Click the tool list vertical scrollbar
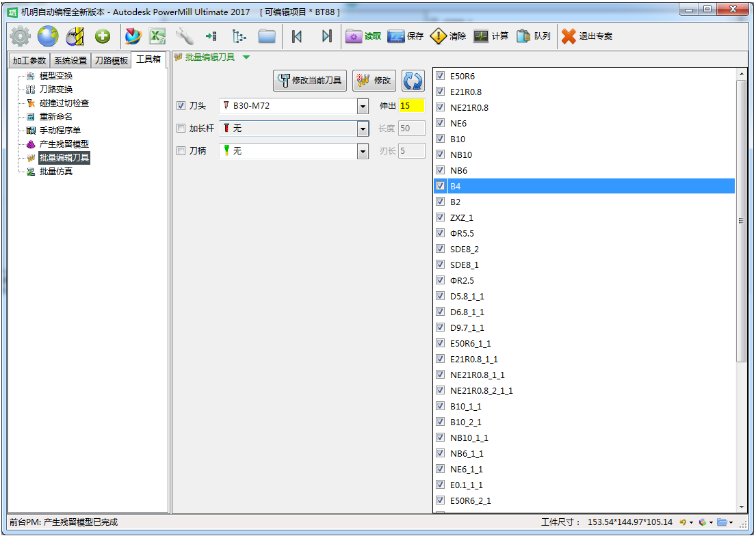The image size is (756, 538). [x=741, y=221]
